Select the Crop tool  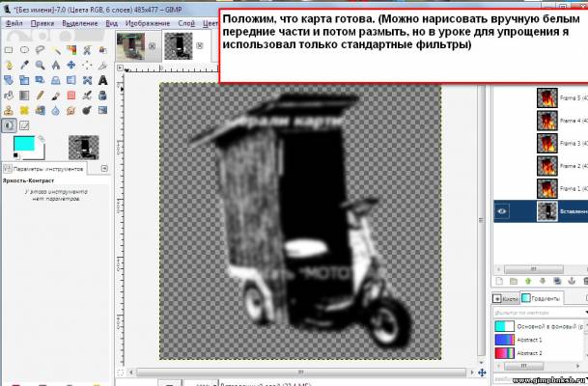pos(102,66)
